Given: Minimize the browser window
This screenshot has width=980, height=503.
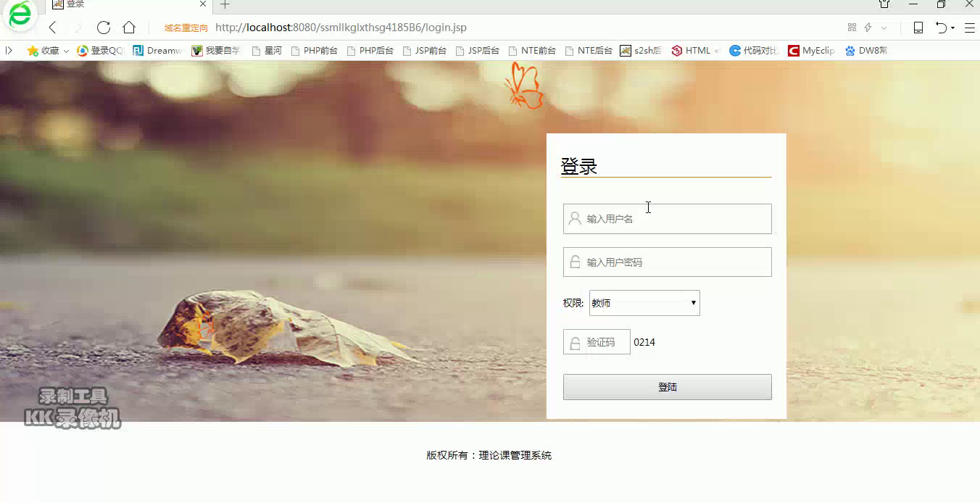Looking at the screenshot, I should [913, 4].
